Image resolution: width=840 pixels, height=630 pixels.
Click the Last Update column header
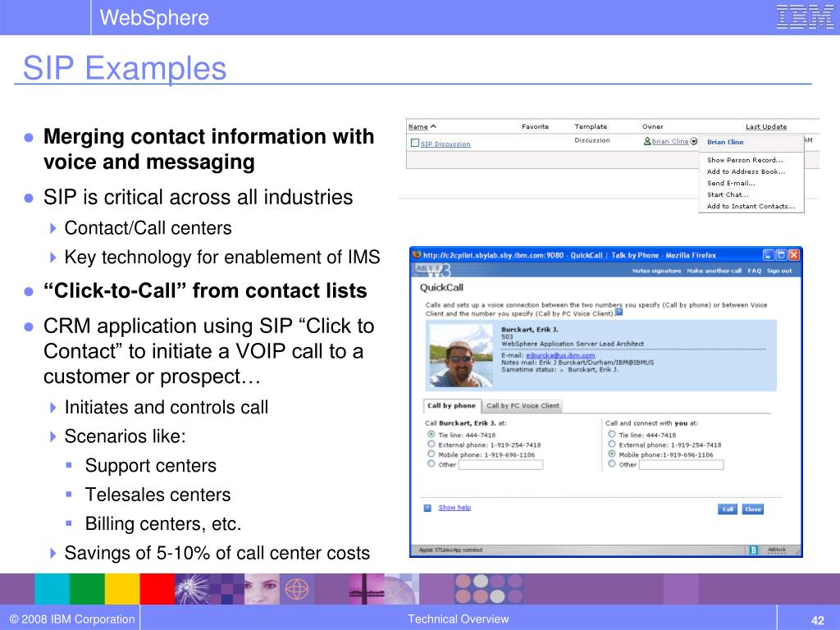tap(766, 126)
